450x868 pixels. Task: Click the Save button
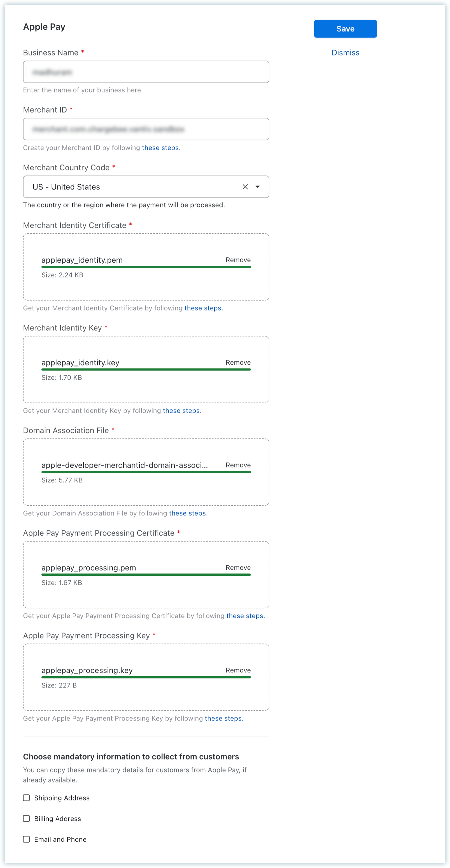pyautogui.click(x=345, y=29)
